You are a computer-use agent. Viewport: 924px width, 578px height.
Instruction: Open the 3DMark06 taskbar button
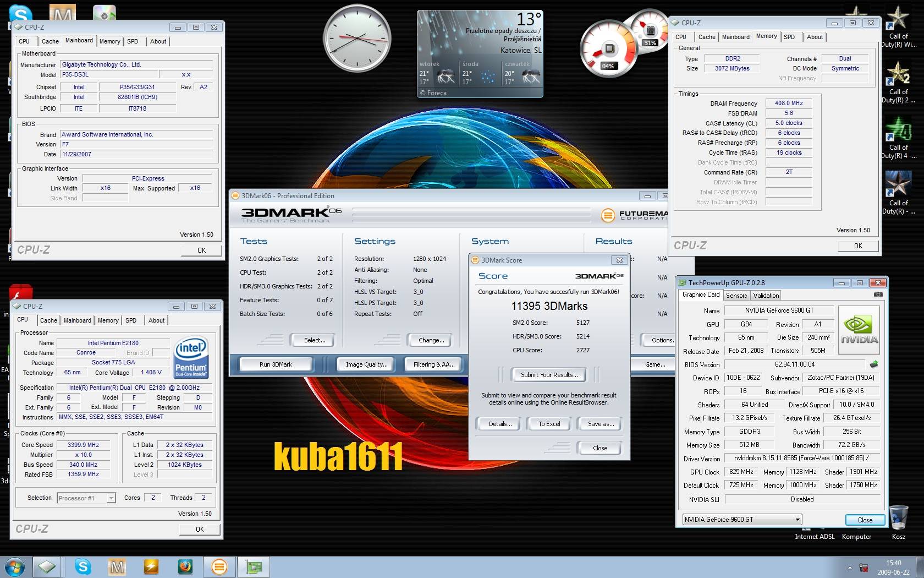click(x=219, y=566)
